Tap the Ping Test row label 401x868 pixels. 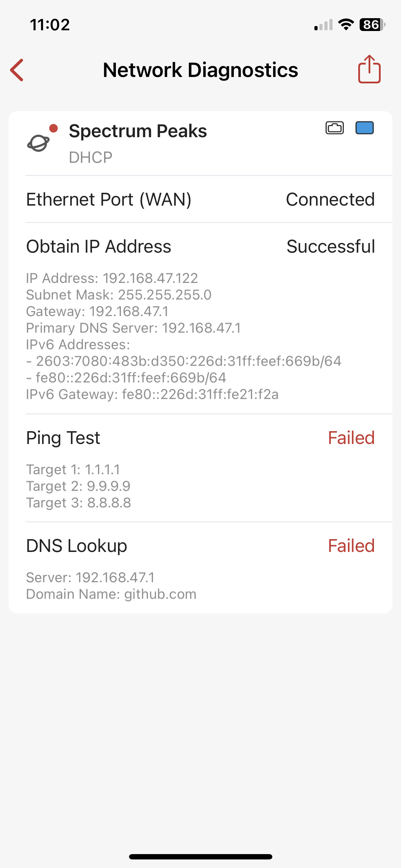[63, 438]
